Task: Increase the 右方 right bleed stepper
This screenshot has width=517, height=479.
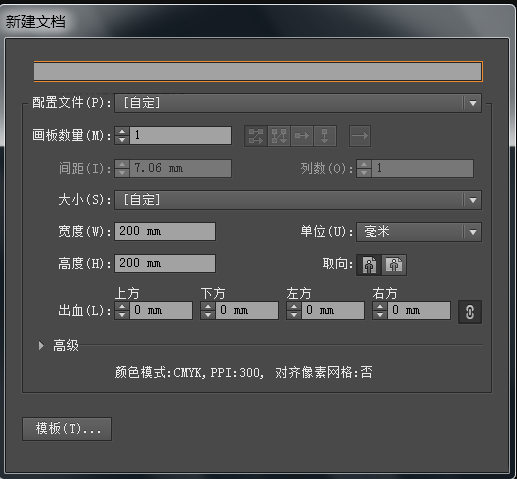Action: tap(380, 307)
